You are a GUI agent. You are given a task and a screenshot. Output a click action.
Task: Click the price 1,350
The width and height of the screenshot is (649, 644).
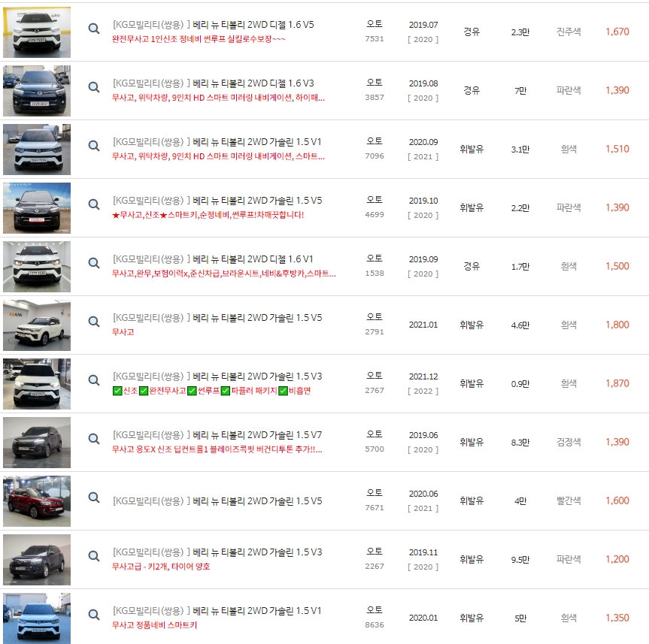tap(617, 618)
